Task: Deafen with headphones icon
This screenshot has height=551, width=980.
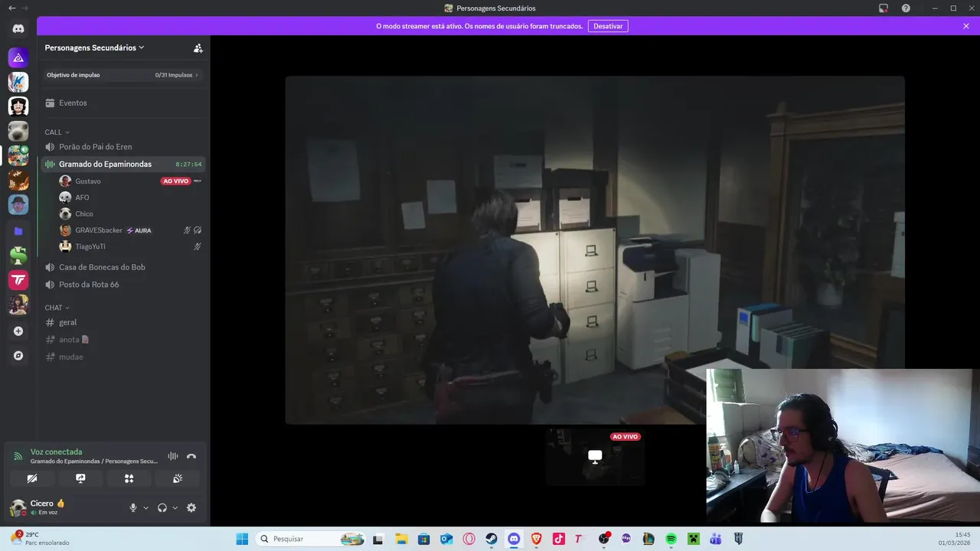Action: click(x=162, y=507)
